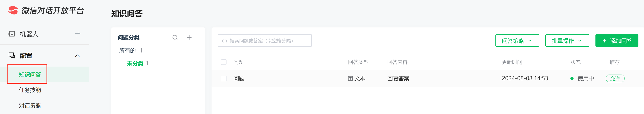This screenshot has width=644, height=114.
Task: Click the green 使用中 status dot
Action: 572,79
